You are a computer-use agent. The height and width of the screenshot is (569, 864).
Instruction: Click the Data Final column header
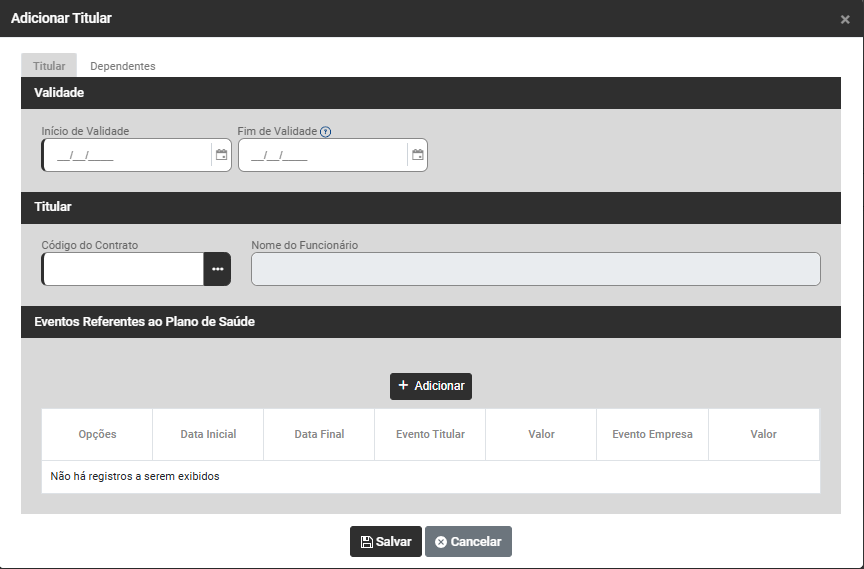(319, 434)
